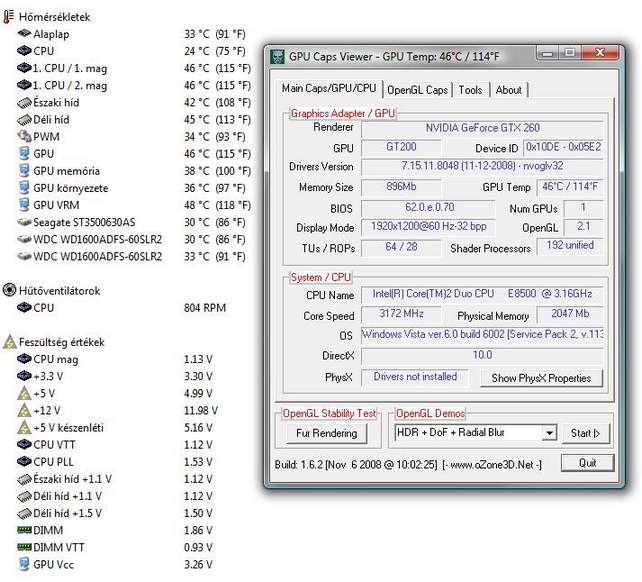
Task: Click the Show PhysX Properties button
Action: (541, 378)
